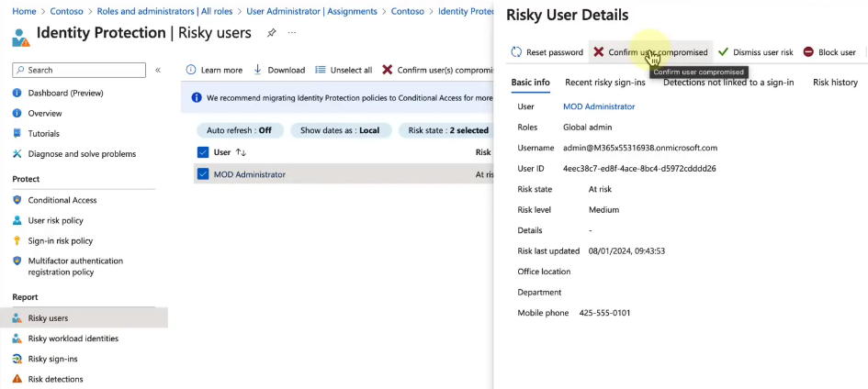This screenshot has height=389, width=868.
Task: Collapse the left navigation pane
Action: [158, 70]
